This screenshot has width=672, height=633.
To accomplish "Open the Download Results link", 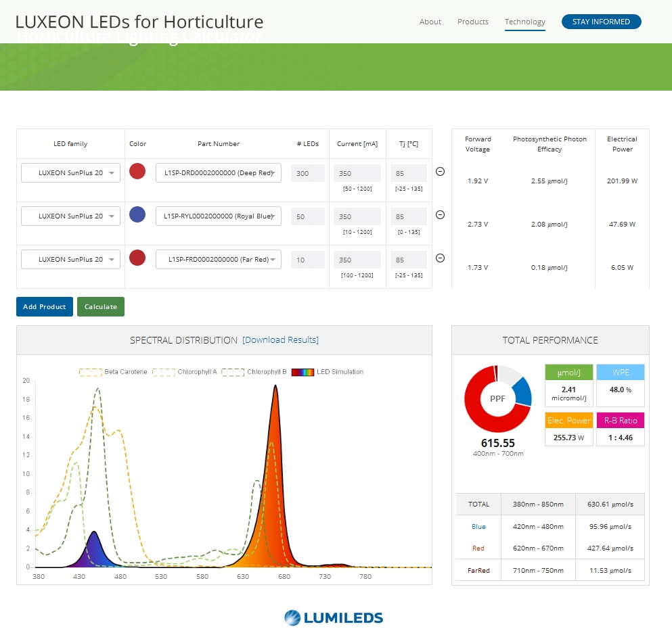I will pos(280,339).
